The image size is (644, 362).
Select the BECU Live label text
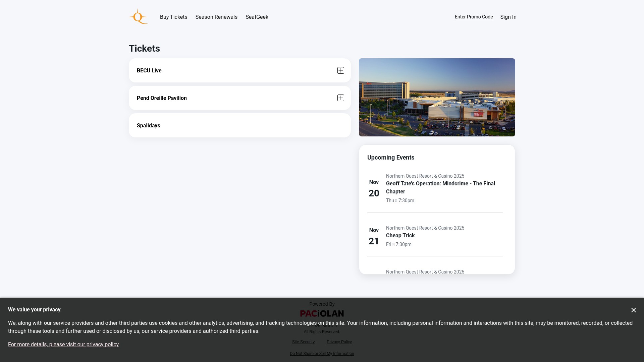pyautogui.click(x=149, y=70)
